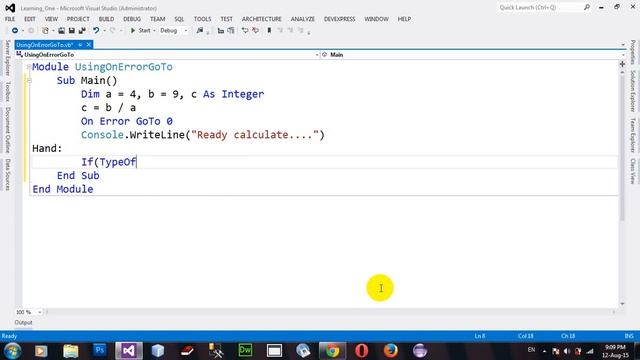640x360 pixels.
Task: Open the Document Outline side panel
Action: point(7,130)
